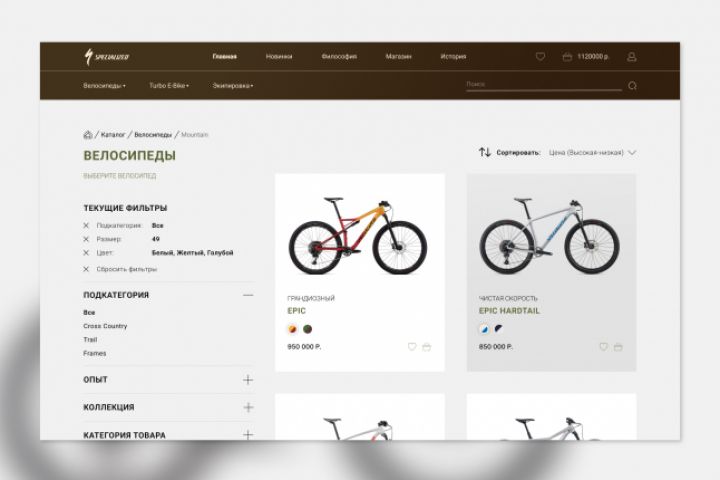This screenshot has width=720, height=480.
Task: Remove the Размер 49 filter
Action: (x=86, y=239)
